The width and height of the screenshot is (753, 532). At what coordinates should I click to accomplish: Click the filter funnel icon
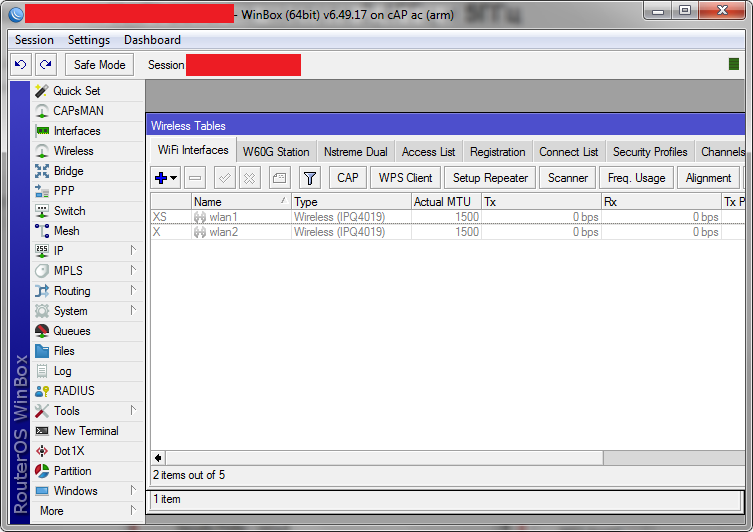(310, 178)
